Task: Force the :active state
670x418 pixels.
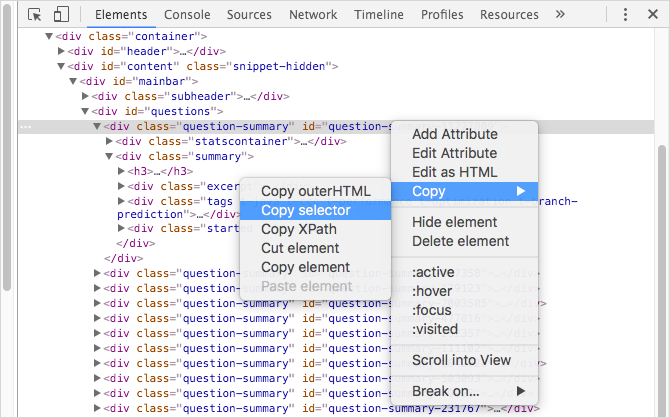Action: tap(464, 272)
